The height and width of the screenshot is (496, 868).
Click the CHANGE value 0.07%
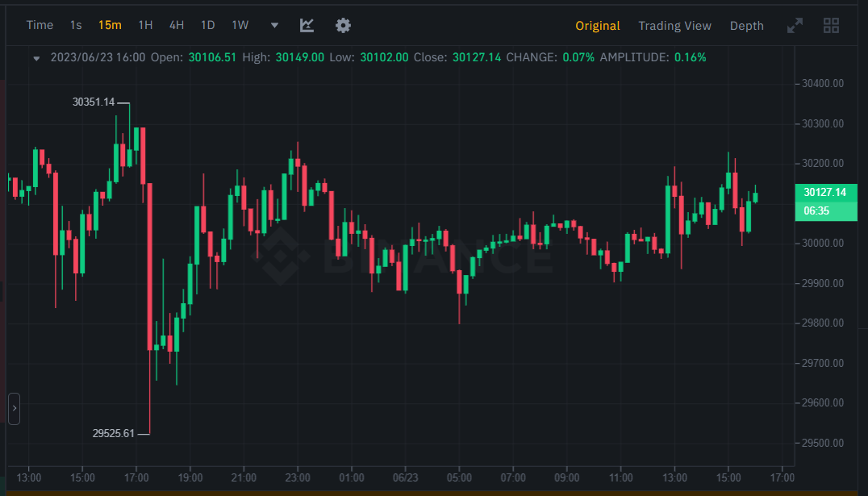click(578, 57)
